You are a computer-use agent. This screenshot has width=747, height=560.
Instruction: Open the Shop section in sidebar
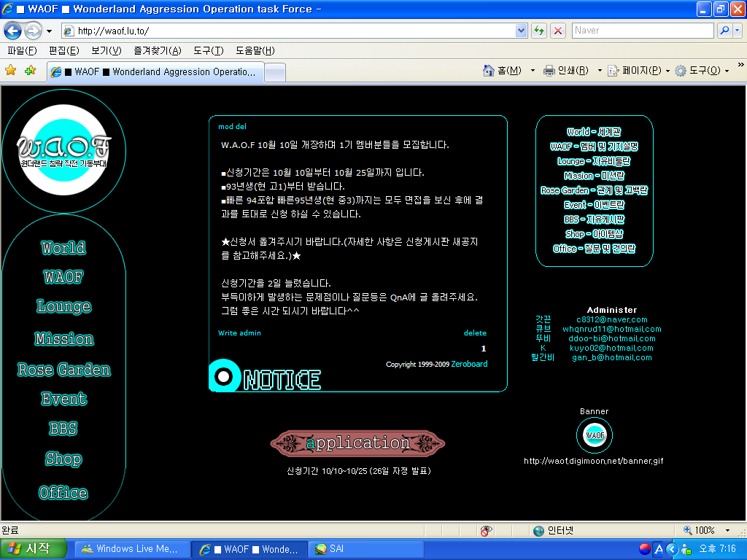[64, 459]
